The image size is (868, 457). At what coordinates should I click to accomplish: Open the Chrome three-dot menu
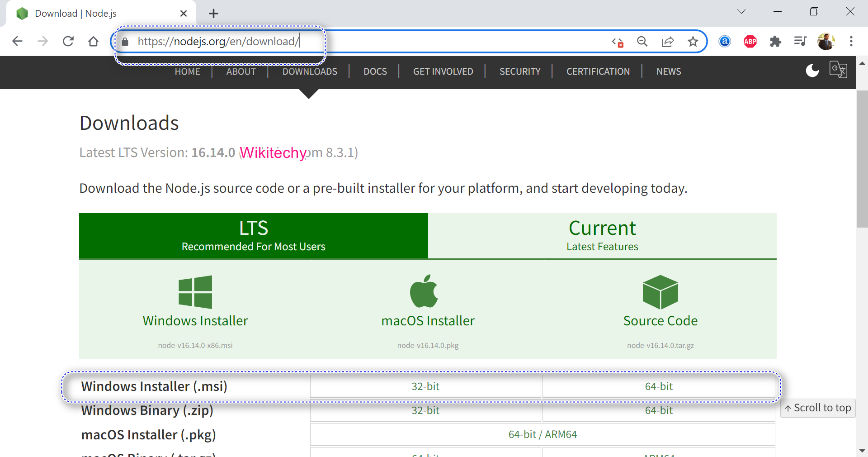pos(851,42)
